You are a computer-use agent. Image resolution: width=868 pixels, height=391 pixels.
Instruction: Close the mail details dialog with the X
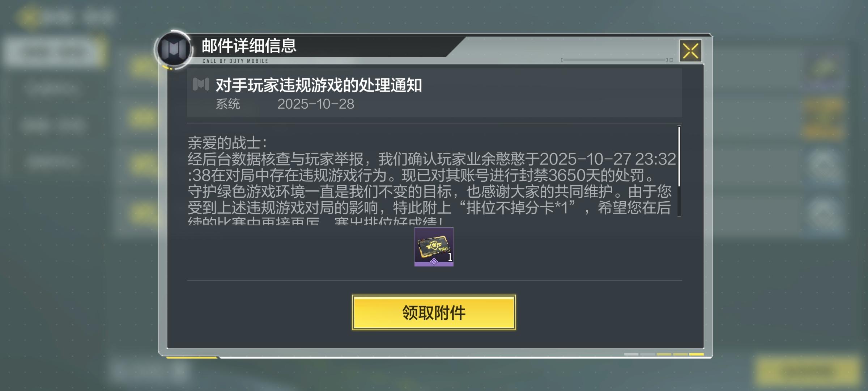[x=690, y=51]
